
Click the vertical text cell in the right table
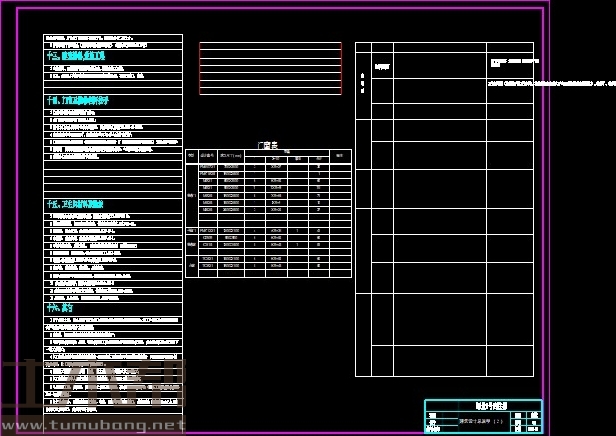pos(362,85)
